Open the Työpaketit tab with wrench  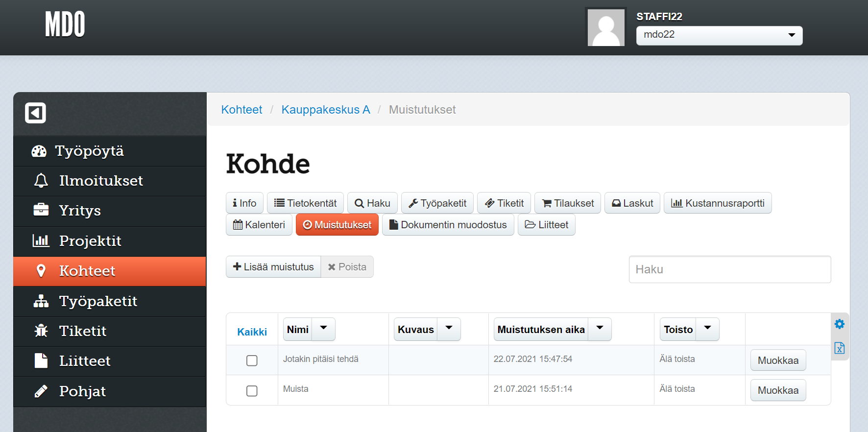pyautogui.click(x=437, y=203)
